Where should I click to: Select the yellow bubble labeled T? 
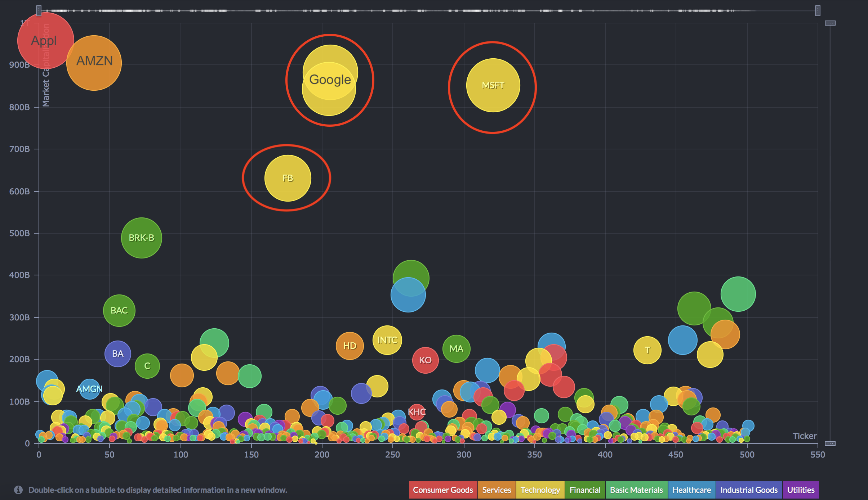pos(647,350)
